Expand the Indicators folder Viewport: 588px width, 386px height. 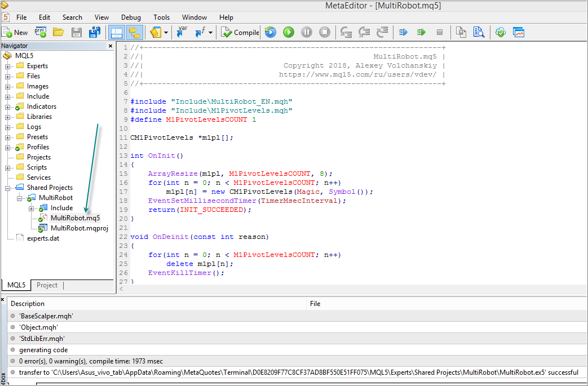pos(7,107)
